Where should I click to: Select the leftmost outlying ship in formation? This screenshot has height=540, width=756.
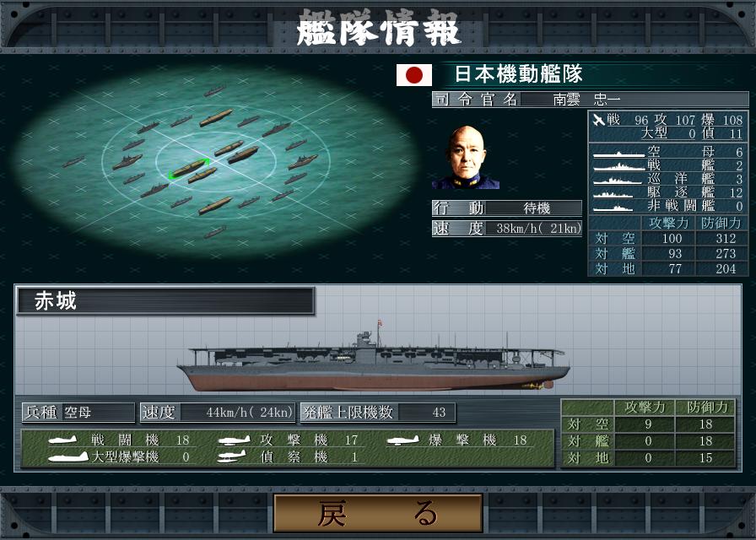point(73,162)
